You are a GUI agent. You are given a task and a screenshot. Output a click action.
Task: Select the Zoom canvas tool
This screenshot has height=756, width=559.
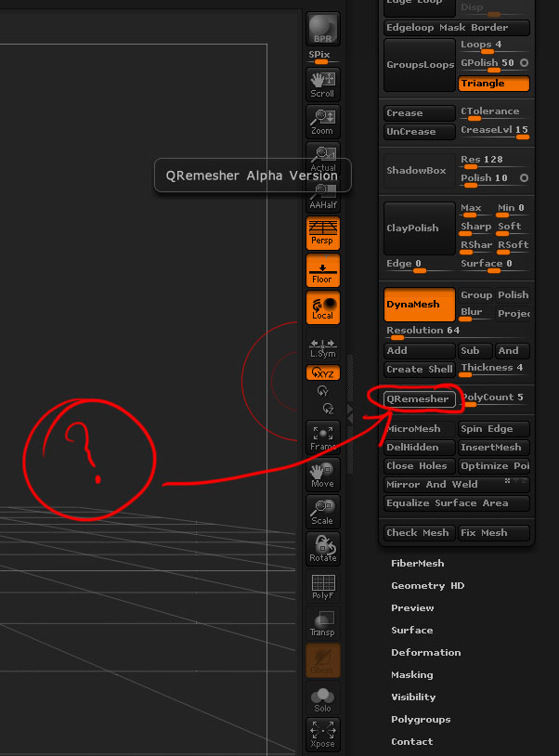(323, 122)
